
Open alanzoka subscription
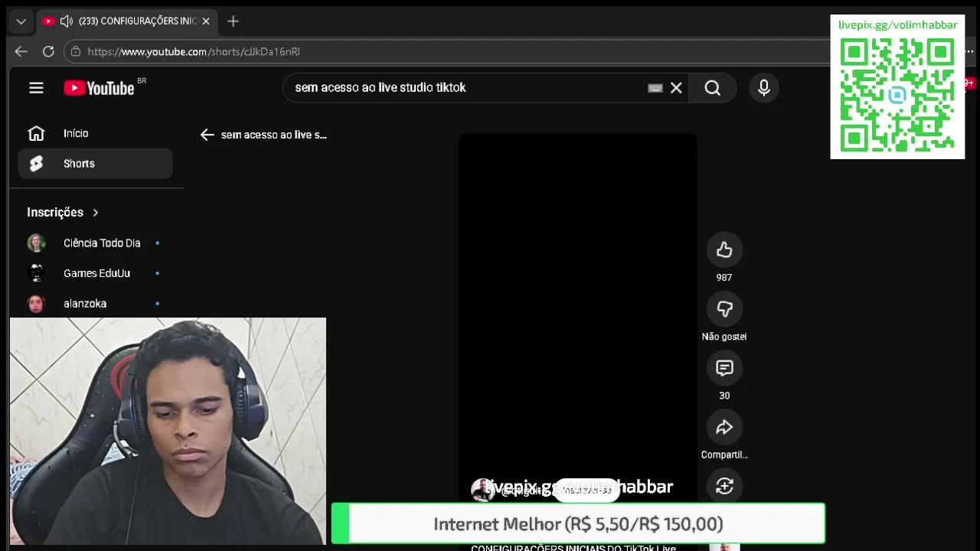click(x=95, y=304)
